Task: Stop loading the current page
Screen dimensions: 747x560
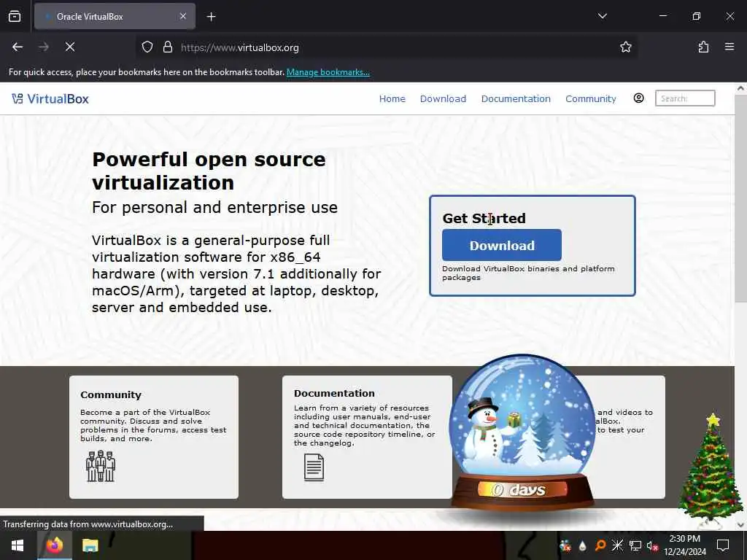Action: pos(70,47)
